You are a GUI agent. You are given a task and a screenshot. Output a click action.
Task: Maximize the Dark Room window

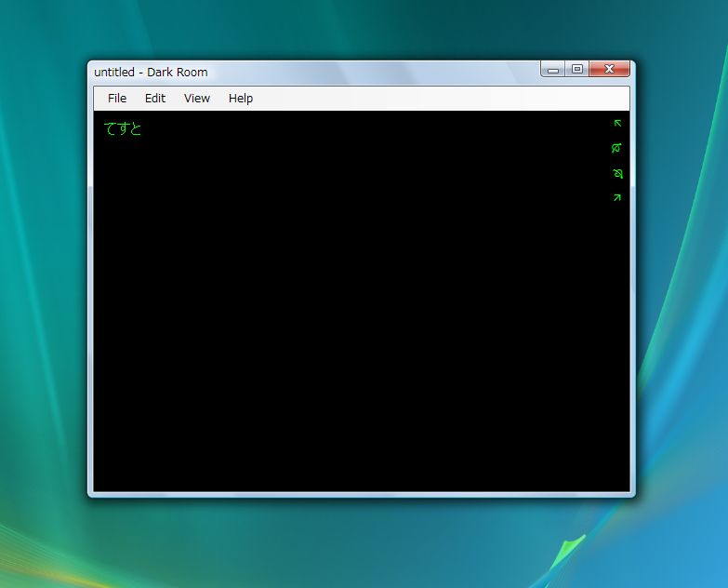pos(577,69)
